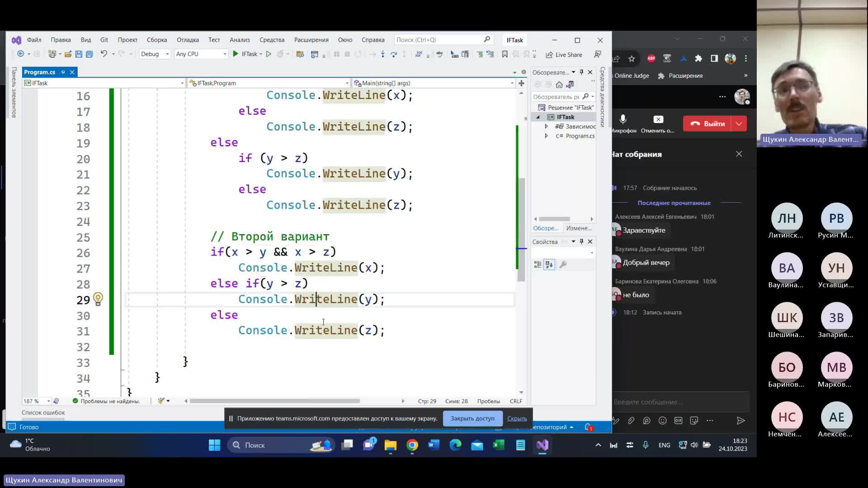Click the Скрыть link in sharing banner
The image size is (868, 488).
coord(517,418)
